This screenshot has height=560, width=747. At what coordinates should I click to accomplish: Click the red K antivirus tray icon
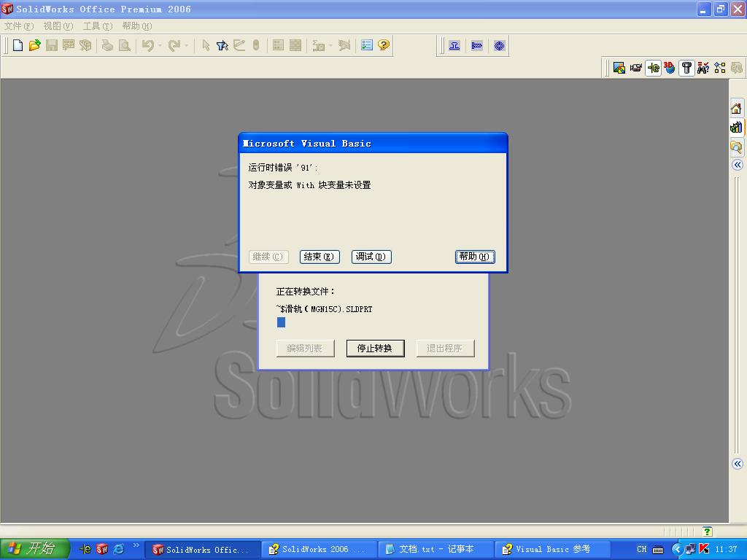coord(704,549)
